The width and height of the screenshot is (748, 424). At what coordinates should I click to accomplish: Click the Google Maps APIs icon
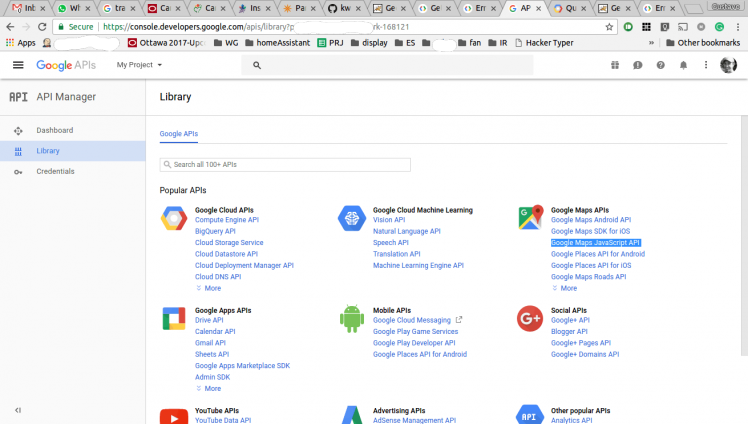[530, 217]
